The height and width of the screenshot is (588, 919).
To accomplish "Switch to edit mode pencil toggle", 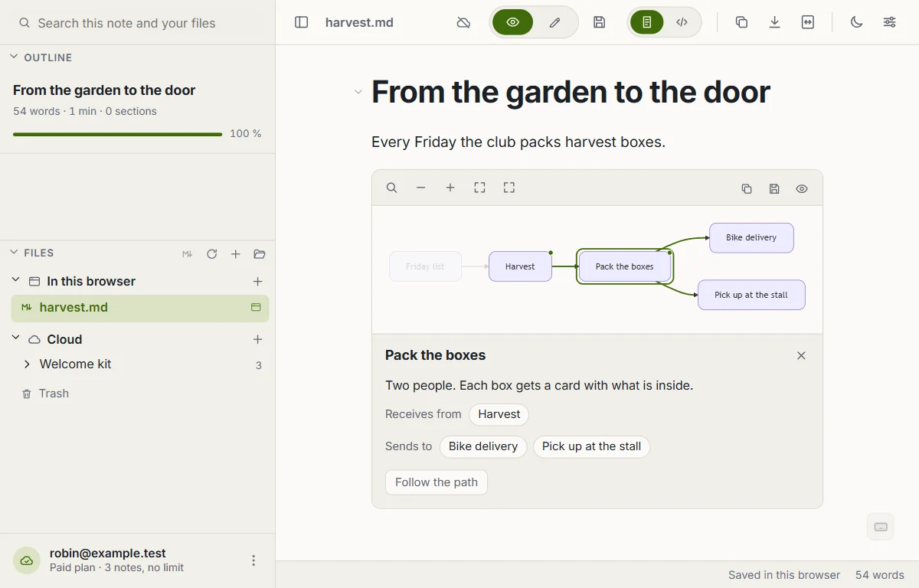I will coord(555,22).
